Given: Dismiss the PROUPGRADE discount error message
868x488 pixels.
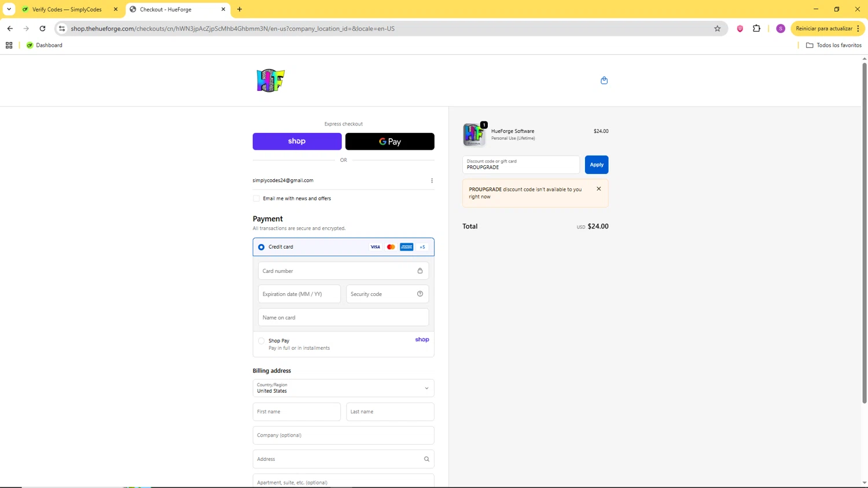Looking at the screenshot, I should tap(599, 189).
